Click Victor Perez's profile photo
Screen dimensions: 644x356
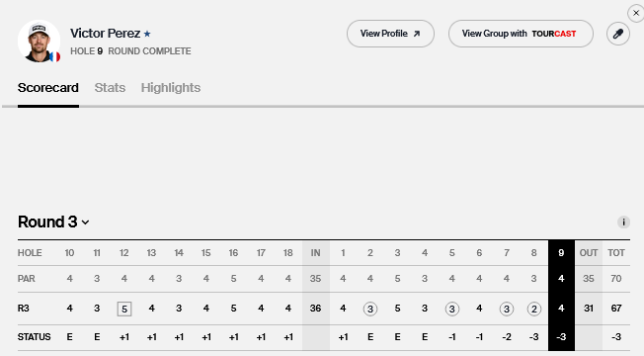40,42
